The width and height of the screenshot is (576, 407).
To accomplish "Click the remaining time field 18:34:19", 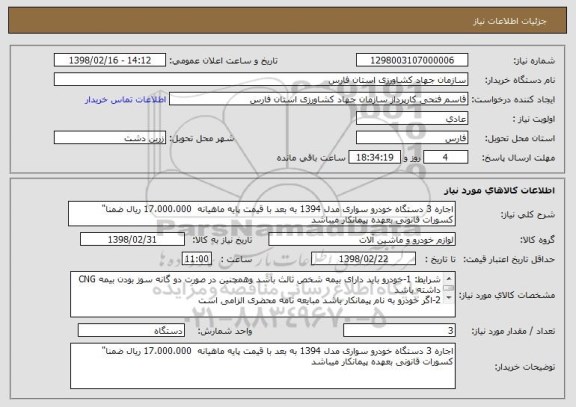I will tap(374, 157).
